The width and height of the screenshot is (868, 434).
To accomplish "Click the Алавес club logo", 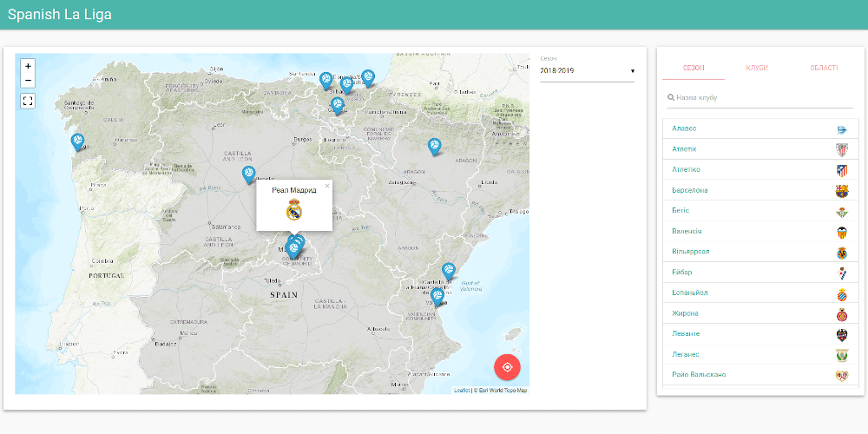I will tap(842, 129).
